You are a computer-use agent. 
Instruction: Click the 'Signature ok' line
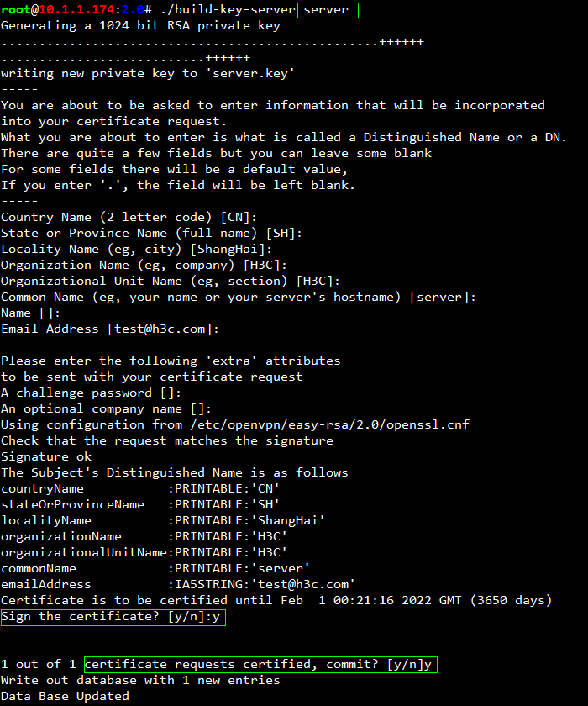click(46, 456)
